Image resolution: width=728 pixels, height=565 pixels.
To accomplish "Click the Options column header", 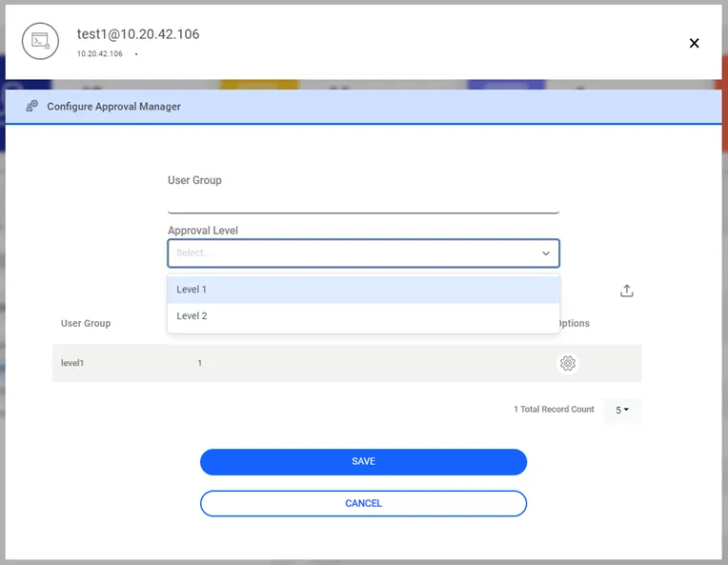I will click(x=575, y=323).
